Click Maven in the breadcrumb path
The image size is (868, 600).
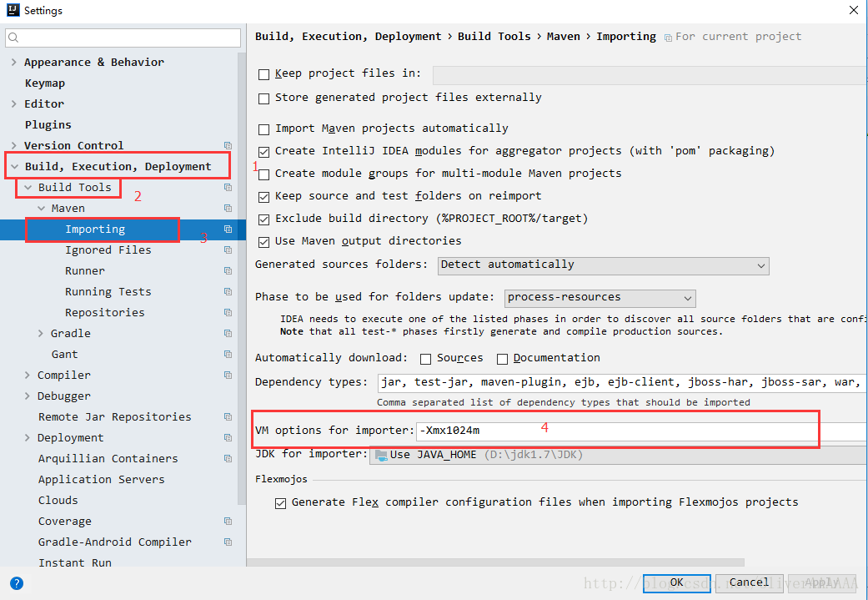(563, 37)
